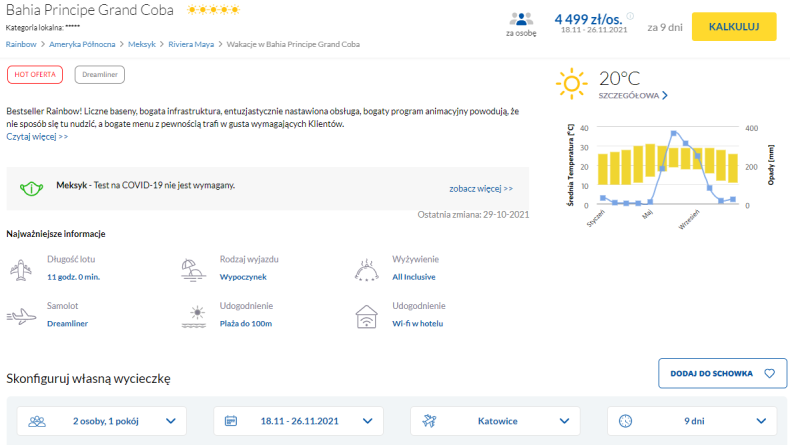The width and height of the screenshot is (790, 445).
Task: Click 'Skonfiguruj własną wycieczkę' heading
Action: pos(88,378)
